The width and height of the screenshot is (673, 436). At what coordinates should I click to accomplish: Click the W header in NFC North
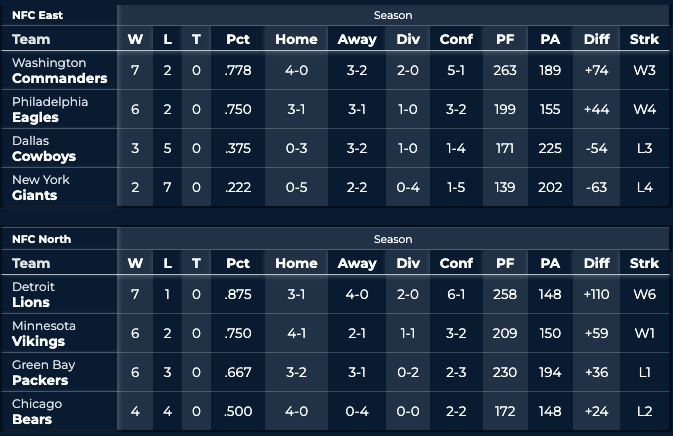[x=135, y=263]
